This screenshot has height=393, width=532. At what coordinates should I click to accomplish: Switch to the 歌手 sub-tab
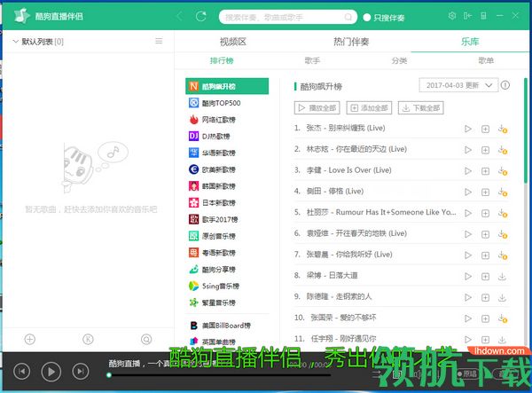click(x=312, y=60)
